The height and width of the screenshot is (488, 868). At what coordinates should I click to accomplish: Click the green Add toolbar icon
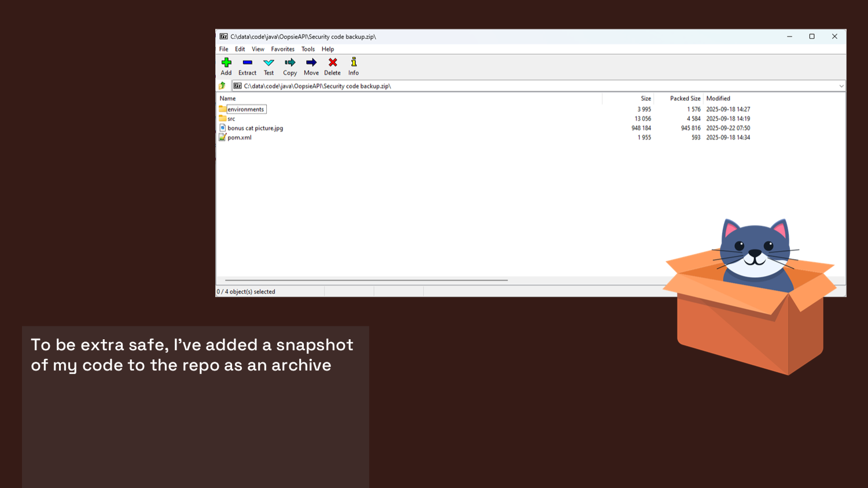click(226, 63)
